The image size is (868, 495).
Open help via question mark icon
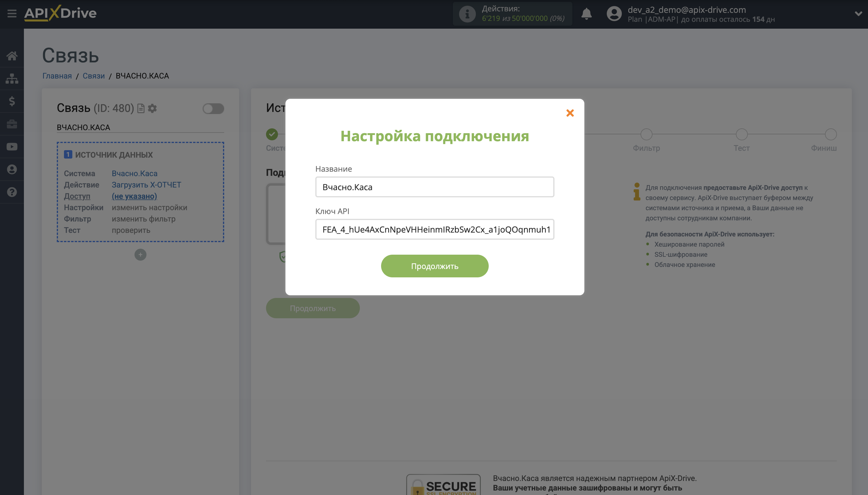(12, 192)
